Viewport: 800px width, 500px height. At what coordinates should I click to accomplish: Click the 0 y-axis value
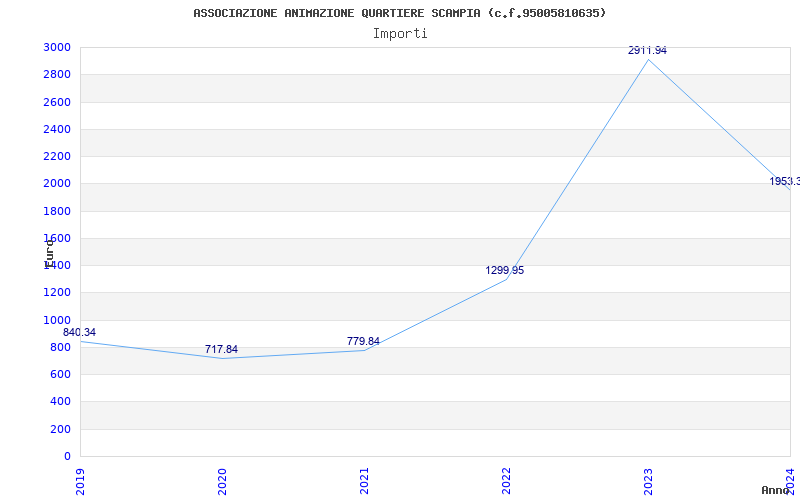pyautogui.click(x=68, y=456)
